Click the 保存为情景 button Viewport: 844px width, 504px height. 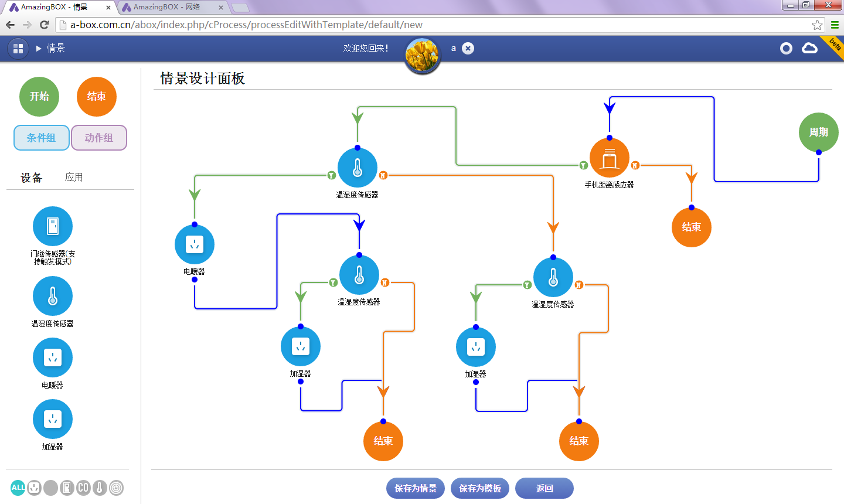point(415,488)
